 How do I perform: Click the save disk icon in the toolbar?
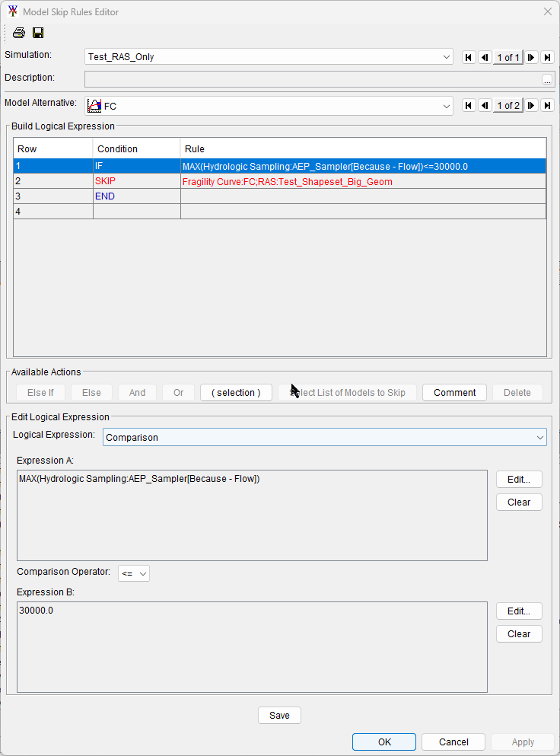[38, 33]
